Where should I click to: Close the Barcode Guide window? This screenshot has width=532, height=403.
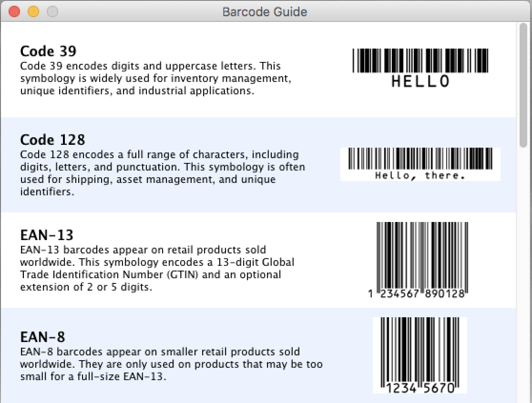pos(14,11)
